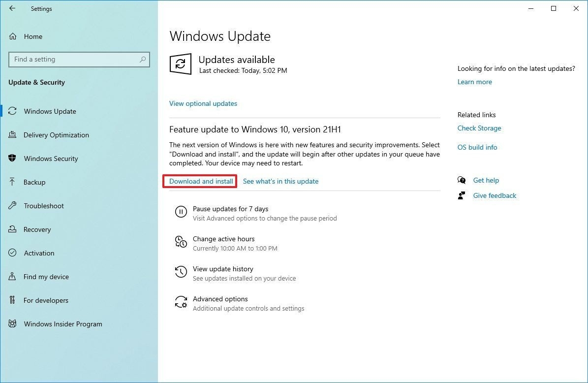Click the Give feedback person icon

(462, 195)
